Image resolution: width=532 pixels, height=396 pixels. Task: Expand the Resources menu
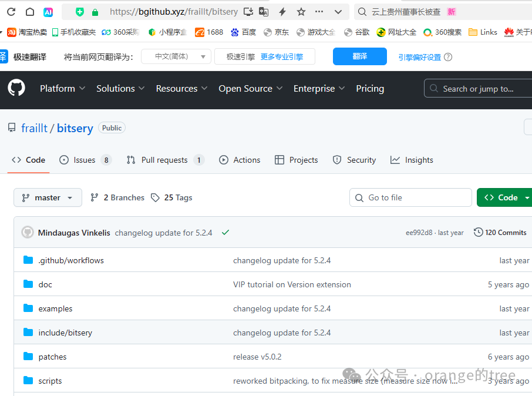(x=181, y=89)
